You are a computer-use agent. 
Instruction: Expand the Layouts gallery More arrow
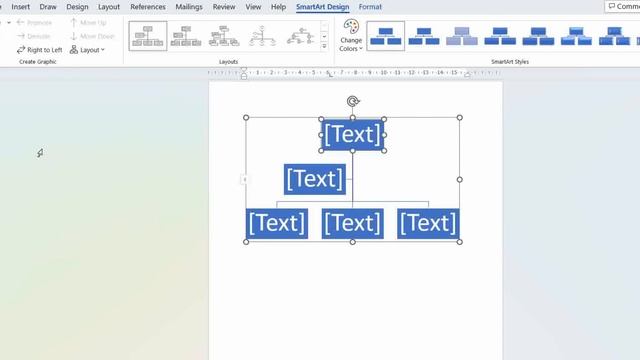coord(324,47)
